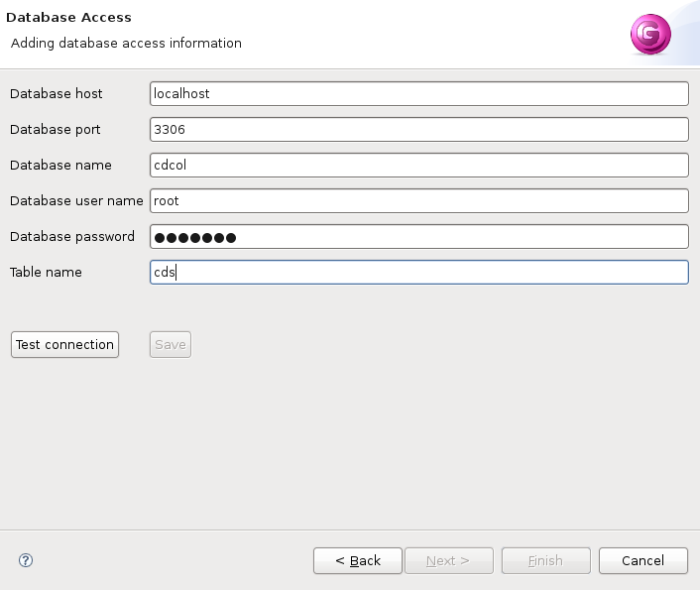This screenshot has width=700, height=590.
Task: Click the help question mark icon
Action: click(x=26, y=560)
